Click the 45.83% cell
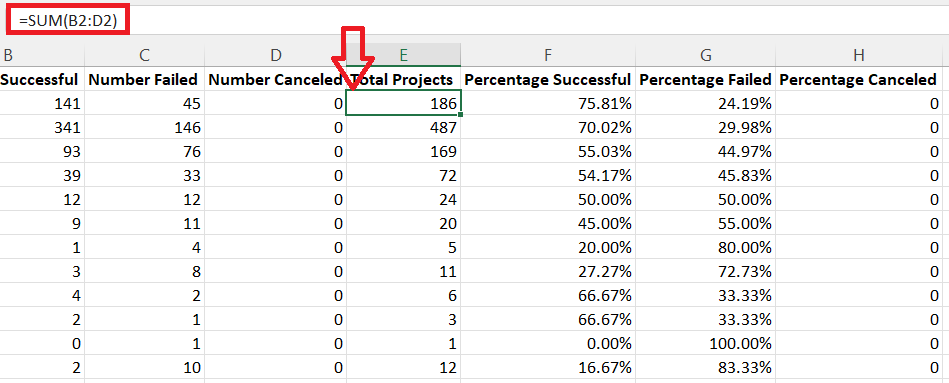This screenshot has width=949, height=383. coord(705,175)
